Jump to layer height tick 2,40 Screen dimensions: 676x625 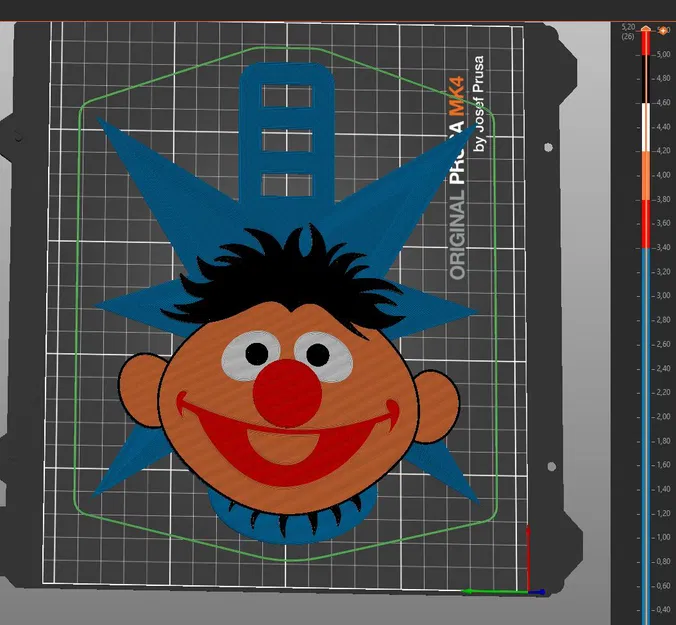coord(664,369)
